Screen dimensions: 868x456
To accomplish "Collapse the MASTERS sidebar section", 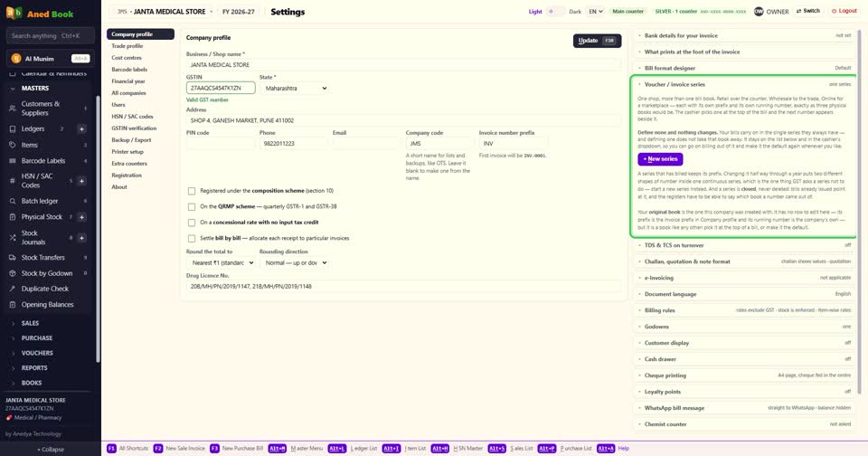I will tap(35, 88).
